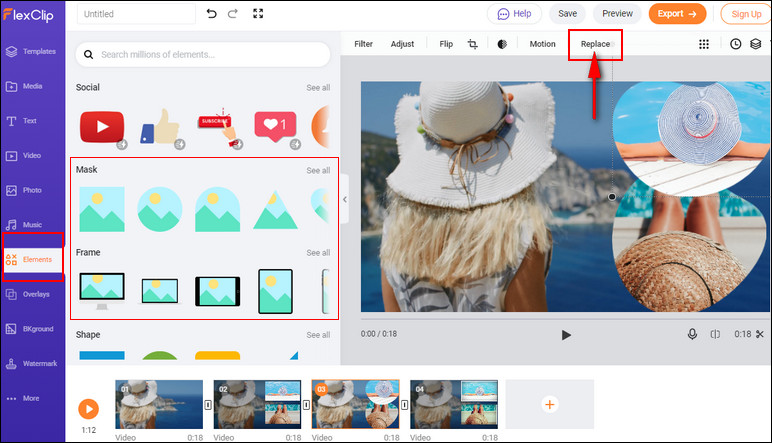Select the laptop frame
Image resolution: width=772 pixels, height=443 pixels.
pyautogui.click(x=160, y=291)
